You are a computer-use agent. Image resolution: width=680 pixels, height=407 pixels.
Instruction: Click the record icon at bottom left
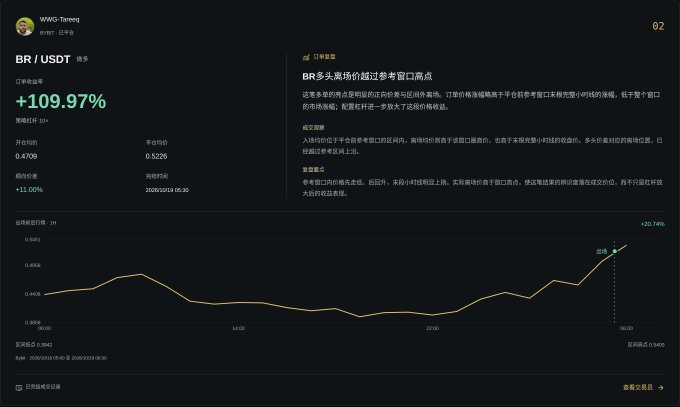(19, 387)
